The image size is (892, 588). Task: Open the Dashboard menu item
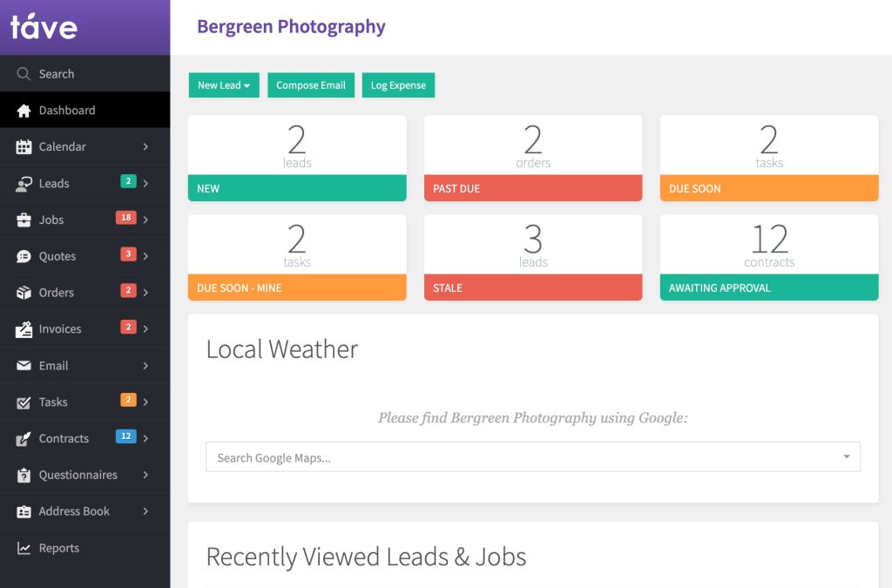click(84, 111)
